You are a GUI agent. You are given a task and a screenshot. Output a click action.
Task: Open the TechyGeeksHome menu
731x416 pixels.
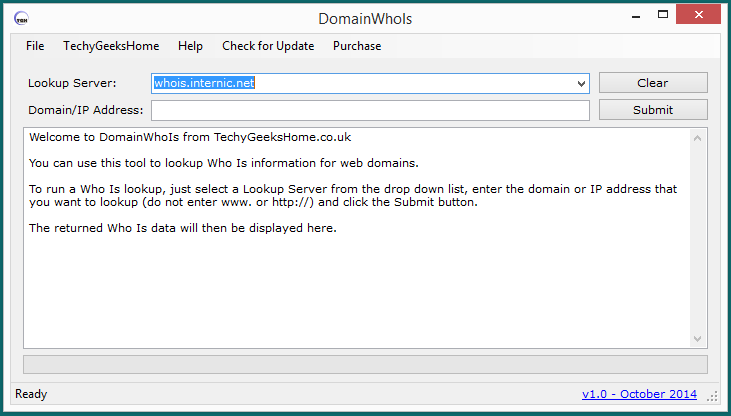(111, 46)
